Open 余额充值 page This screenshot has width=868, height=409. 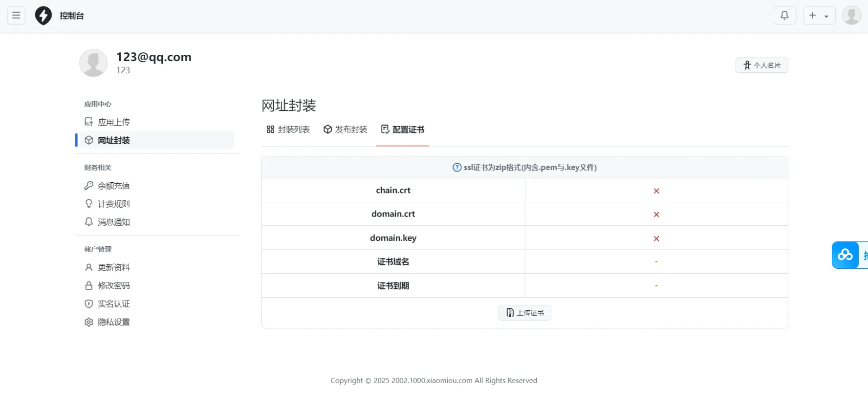pos(113,186)
